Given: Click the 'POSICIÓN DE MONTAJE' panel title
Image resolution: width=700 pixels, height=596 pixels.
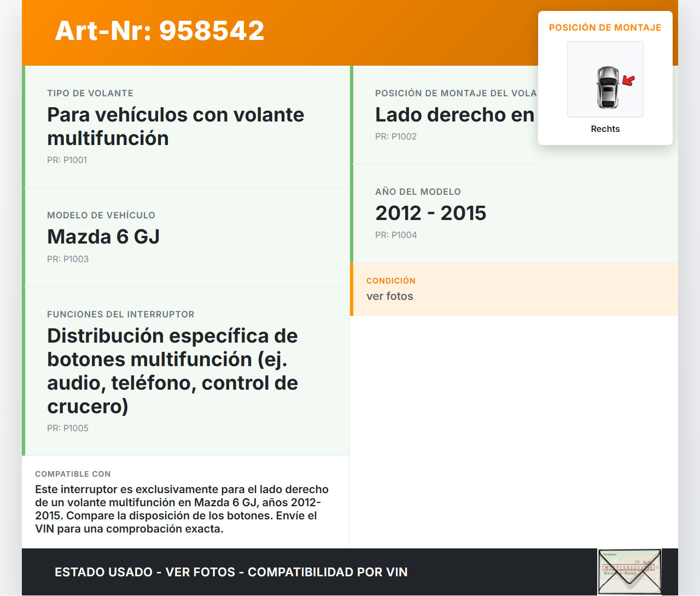Looking at the screenshot, I should click(x=605, y=27).
